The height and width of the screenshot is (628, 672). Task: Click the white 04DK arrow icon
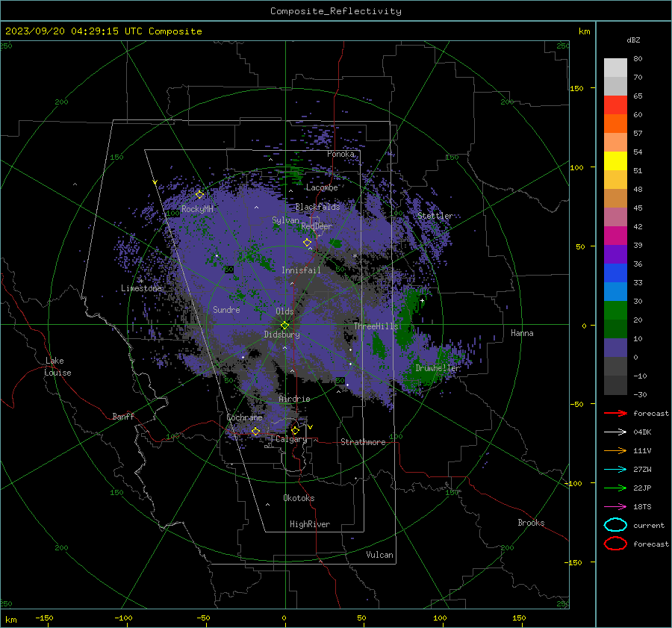coord(615,432)
